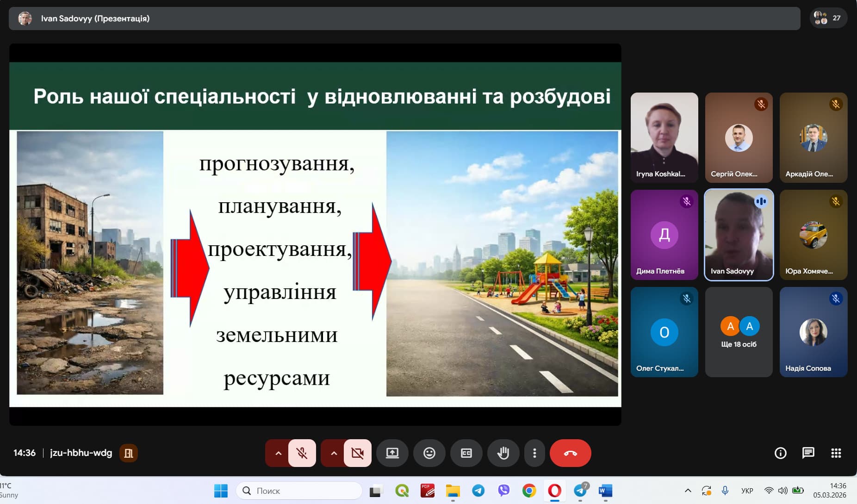857x504 pixels.
Task: Unmute the microphone in call controls
Action: click(302, 453)
